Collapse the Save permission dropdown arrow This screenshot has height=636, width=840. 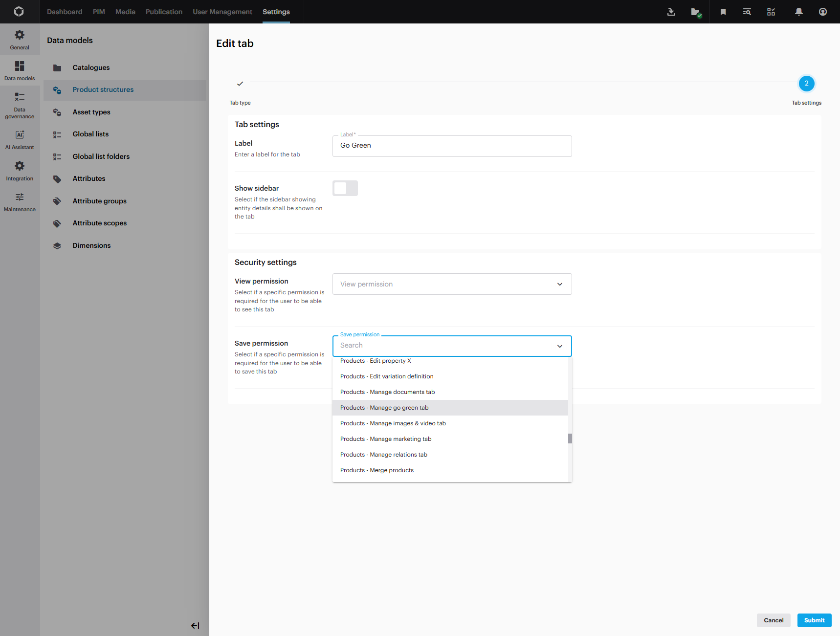[560, 346]
